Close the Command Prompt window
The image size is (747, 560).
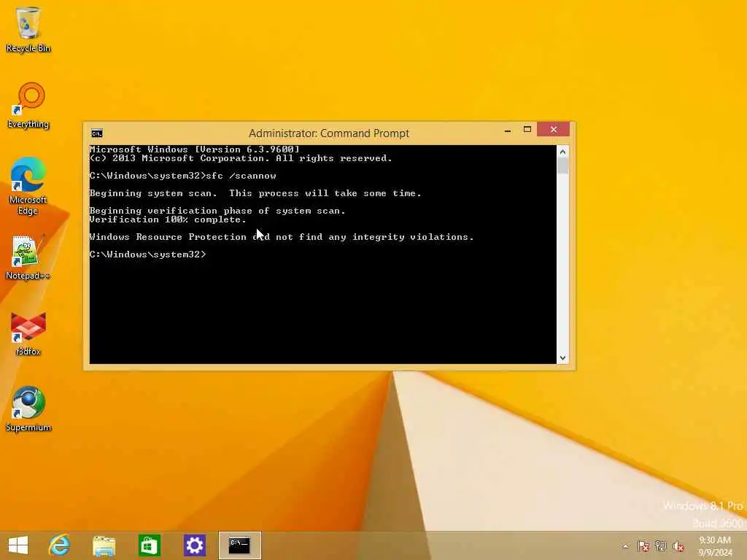[x=553, y=130]
